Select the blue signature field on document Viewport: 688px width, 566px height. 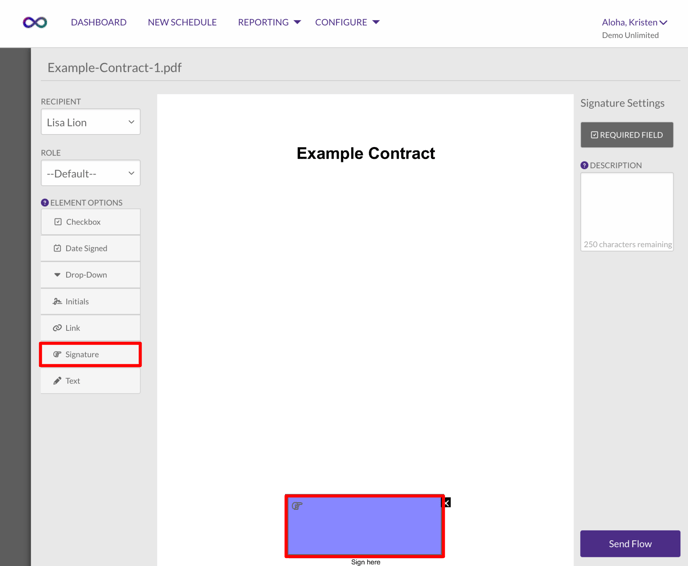click(365, 526)
